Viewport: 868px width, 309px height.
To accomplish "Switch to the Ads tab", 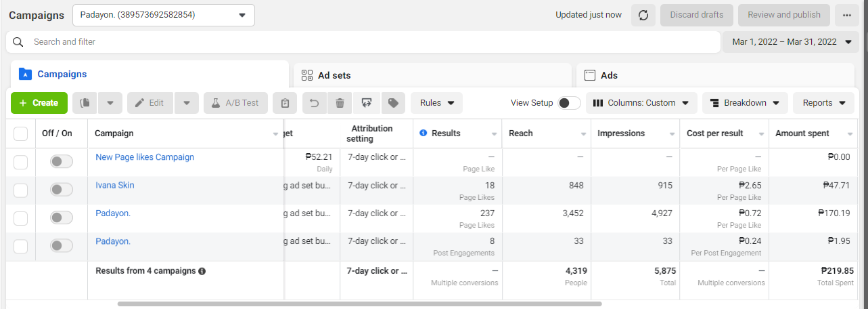I will point(714,75).
